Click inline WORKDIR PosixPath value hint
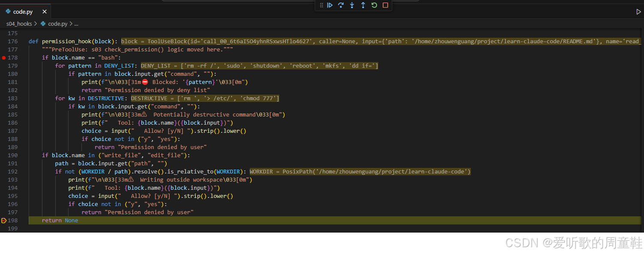 coord(360,171)
